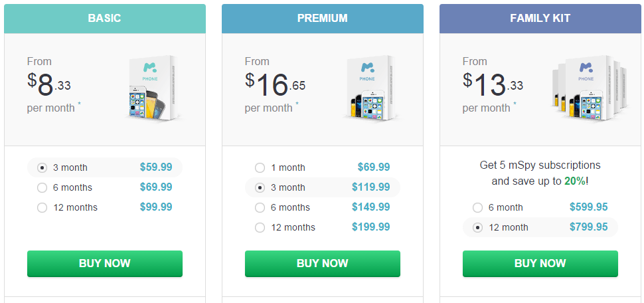This screenshot has height=303, width=644.
Task: Click Buy Now under Premium plan
Action: pos(323,264)
